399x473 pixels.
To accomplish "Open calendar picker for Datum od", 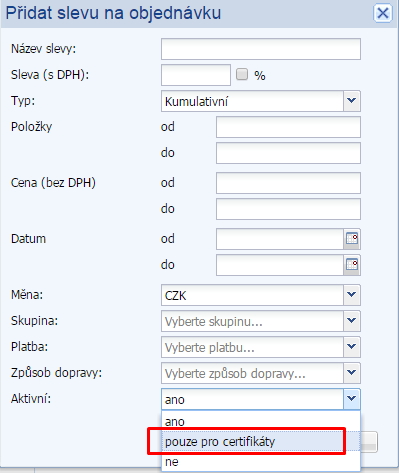I will (x=352, y=239).
